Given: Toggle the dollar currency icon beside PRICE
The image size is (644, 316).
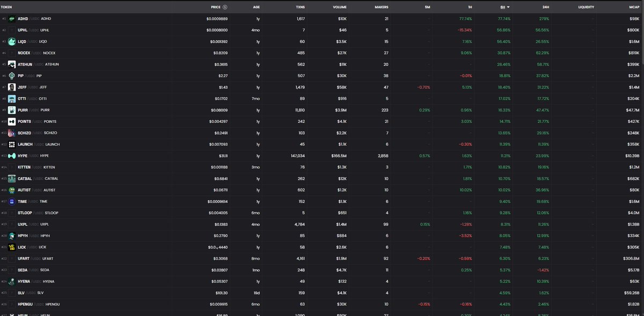Looking at the screenshot, I should pyautogui.click(x=224, y=7).
